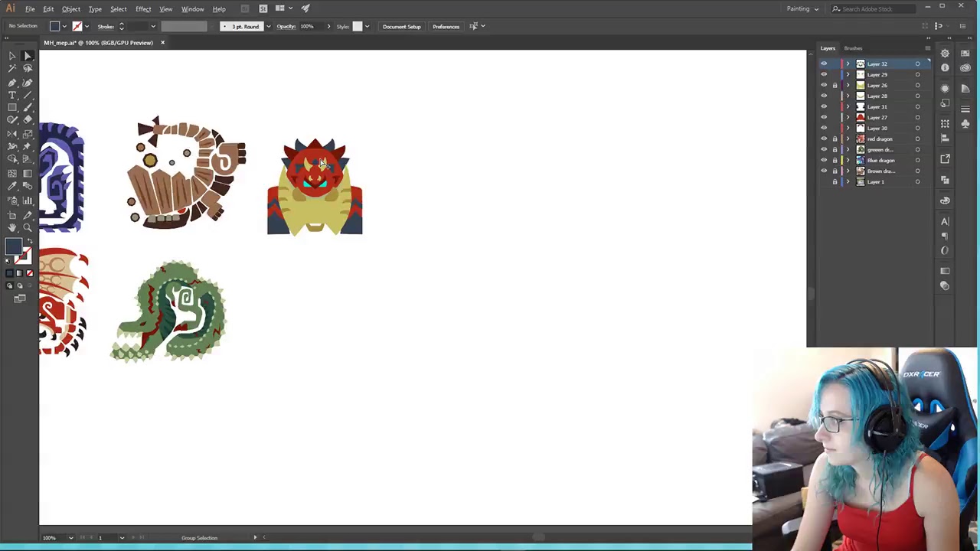Open the Effect menu

pyautogui.click(x=143, y=8)
